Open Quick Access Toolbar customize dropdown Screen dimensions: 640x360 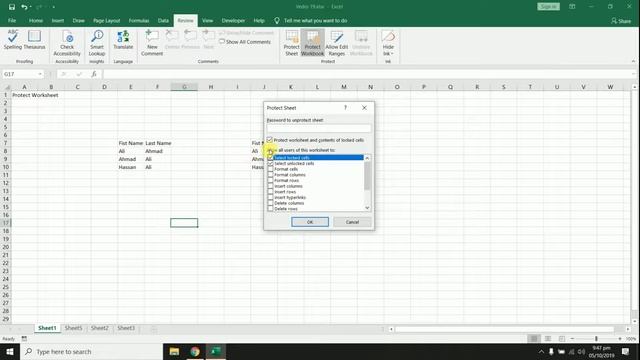(53, 7)
